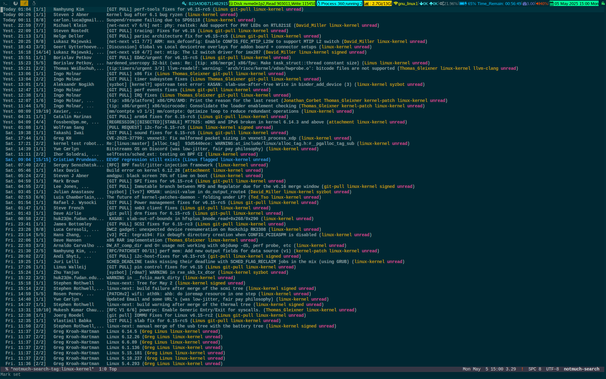This screenshot has height=379, width=606.
Task: Click the Telegram icon in top bar
Action: coord(184,3)
